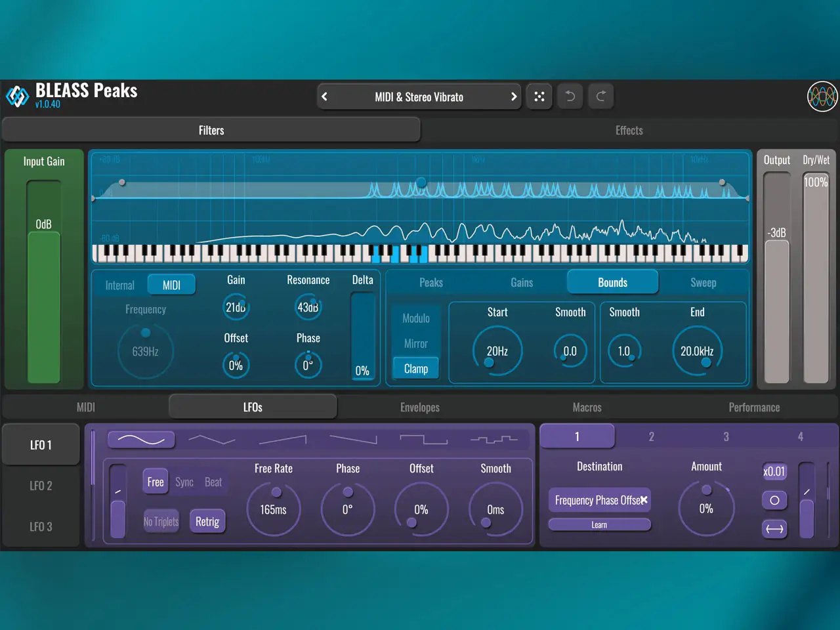Screen dimensions: 840x630
Task: Select Mirror bounds mode
Action: (416, 344)
